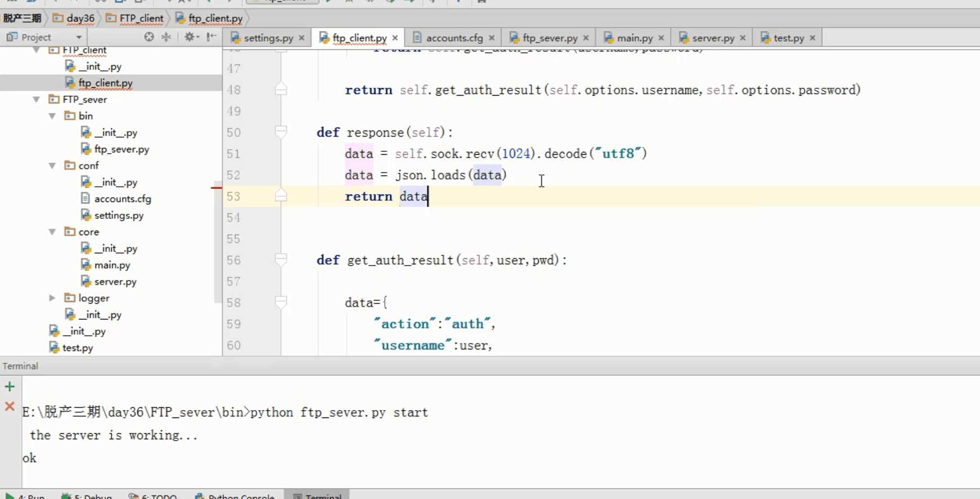Click 脱产三期 breadcrumb

pyautogui.click(x=22, y=18)
